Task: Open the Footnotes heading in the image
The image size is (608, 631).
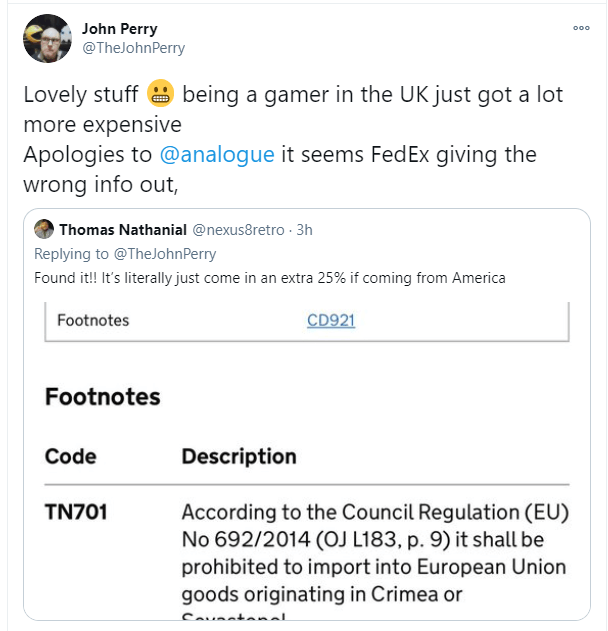Action: (103, 396)
